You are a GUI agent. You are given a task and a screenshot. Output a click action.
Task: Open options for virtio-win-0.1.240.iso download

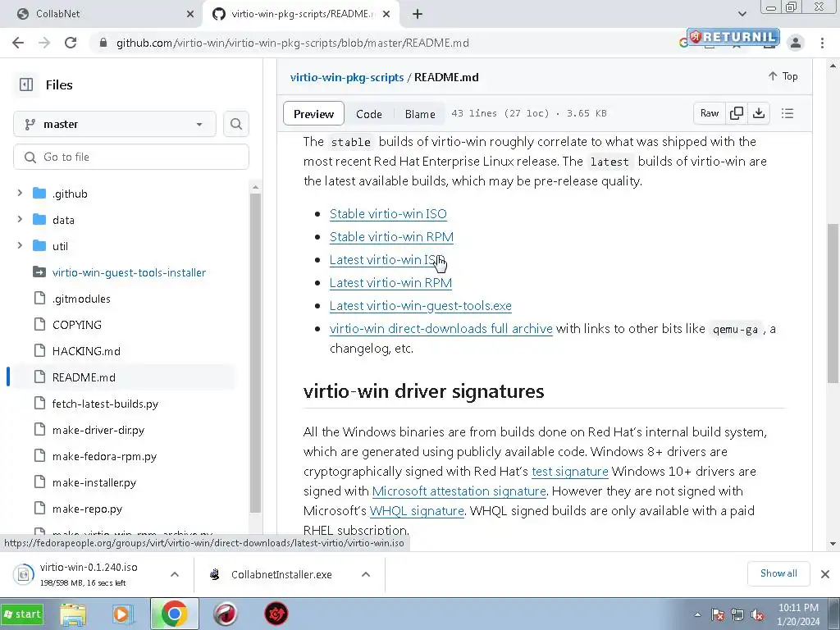pyautogui.click(x=175, y=574)
